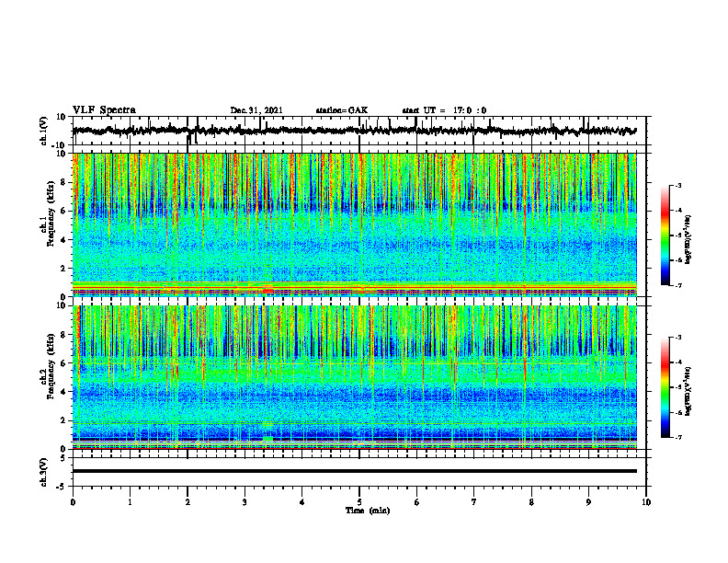The height and width of the screenshot is (563, 728).
Task: Select the date text "Dec. 31, 2021"
Action: (x=256, y=110)
